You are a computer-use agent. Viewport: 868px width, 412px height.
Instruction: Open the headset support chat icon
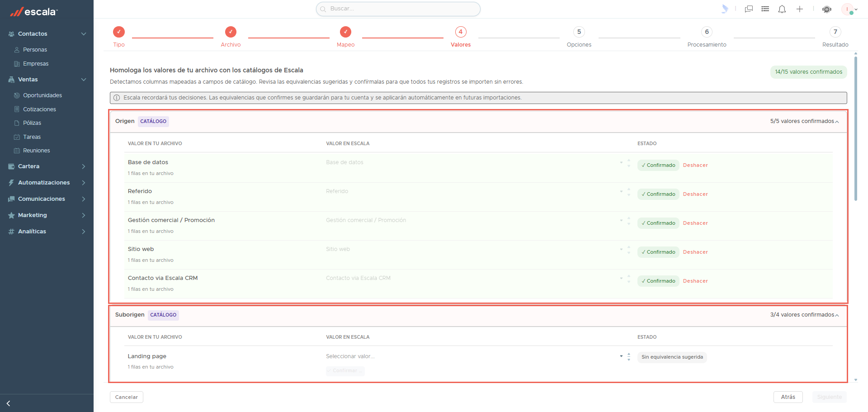827,9
